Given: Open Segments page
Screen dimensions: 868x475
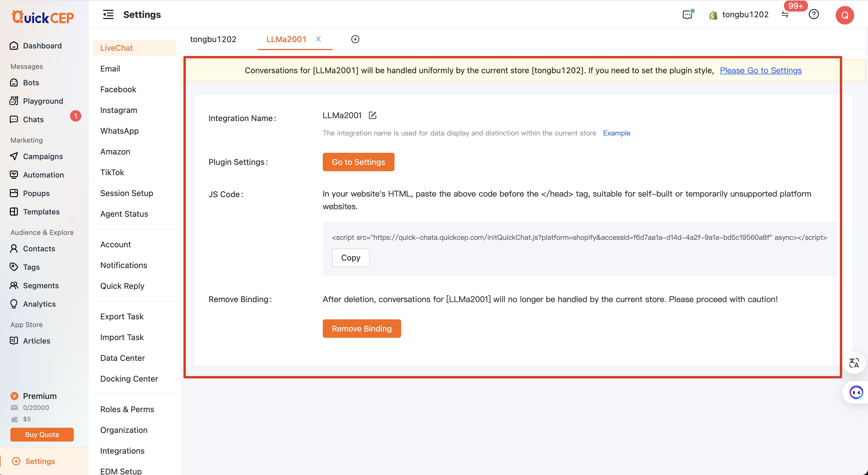Looking at the screenshot, I should click(41, 286).
